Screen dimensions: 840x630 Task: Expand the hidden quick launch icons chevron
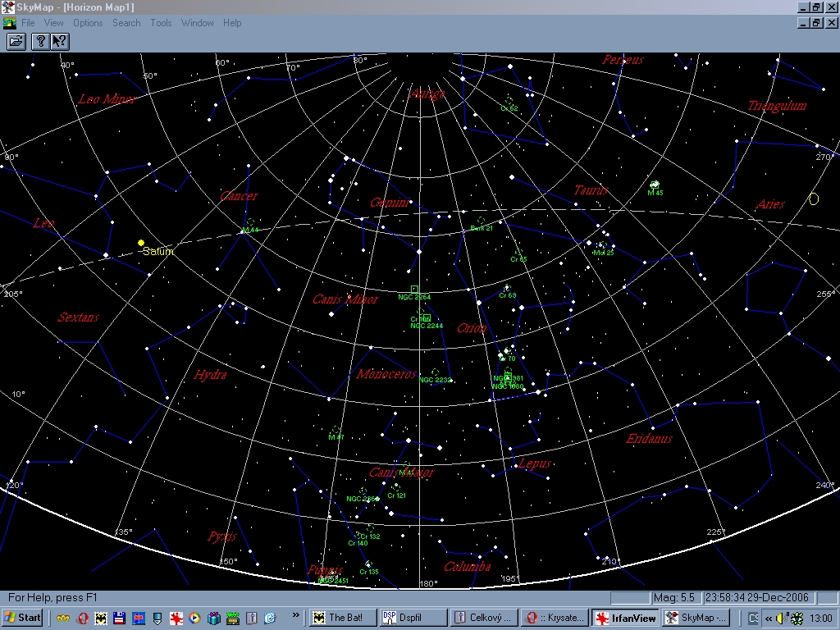(295, 615)
